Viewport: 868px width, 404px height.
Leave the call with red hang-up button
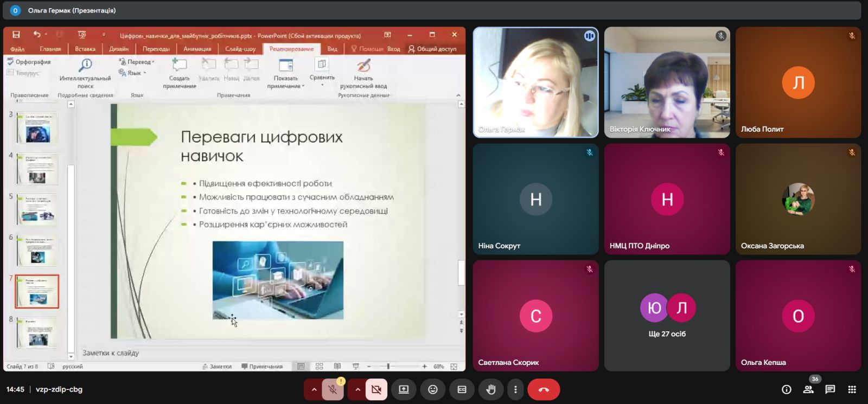(x=544, y=389)
